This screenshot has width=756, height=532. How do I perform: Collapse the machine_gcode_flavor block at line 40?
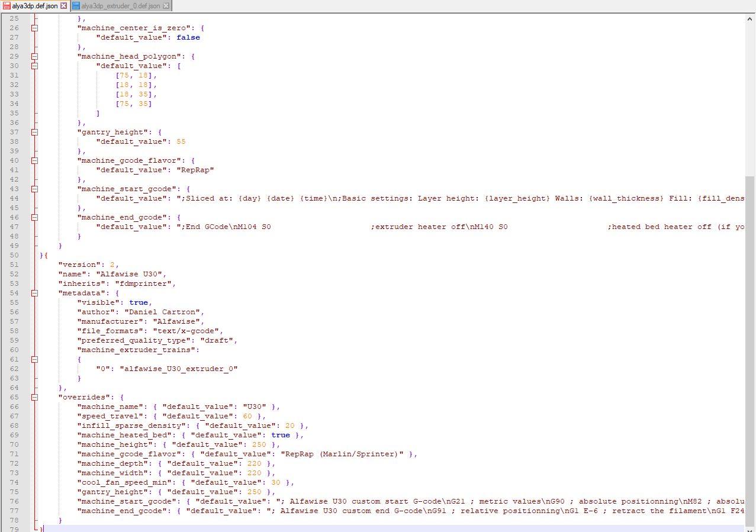(34, 160)
